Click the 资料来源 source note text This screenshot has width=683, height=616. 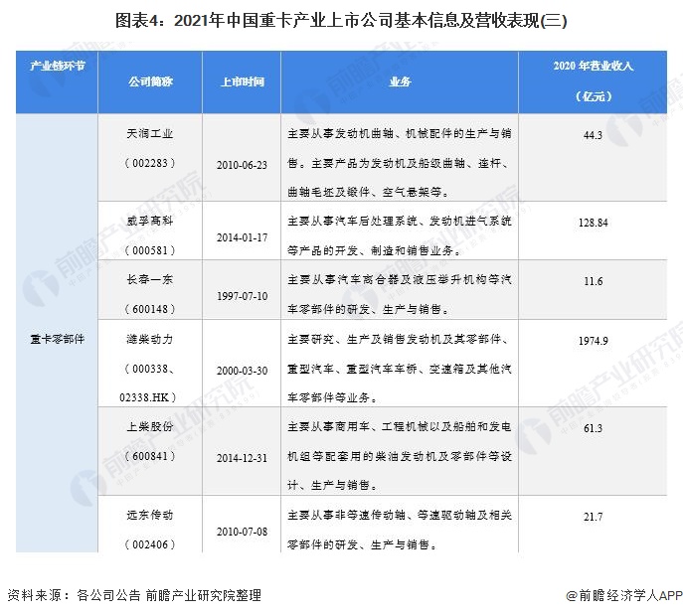tap(133, 595)
